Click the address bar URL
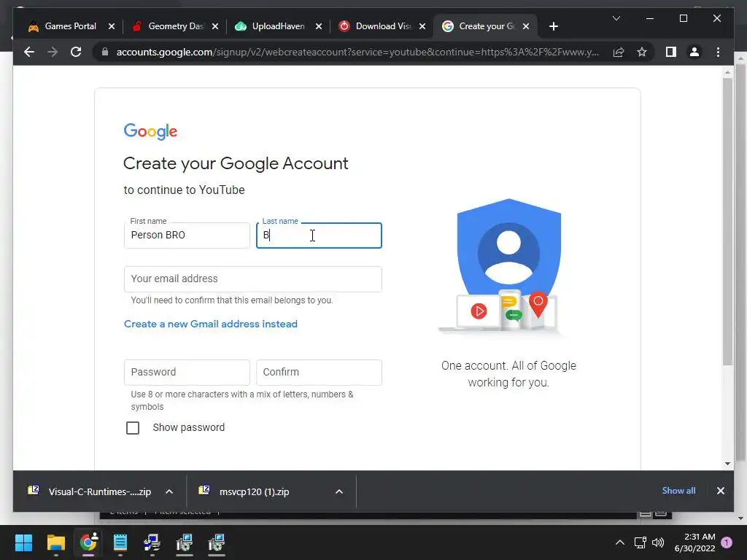Screen dimensions: 747x560 357,52
